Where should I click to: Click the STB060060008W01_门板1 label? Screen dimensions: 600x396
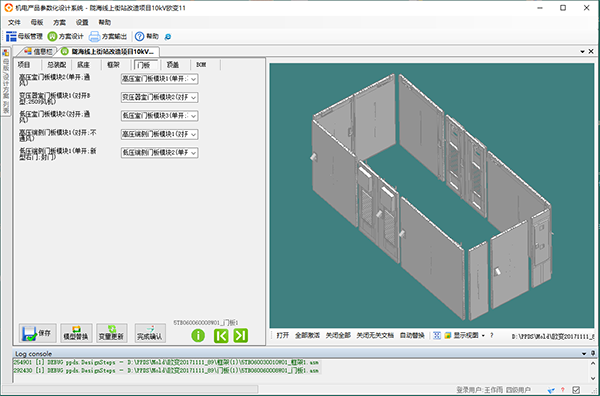tap(206, 323)
